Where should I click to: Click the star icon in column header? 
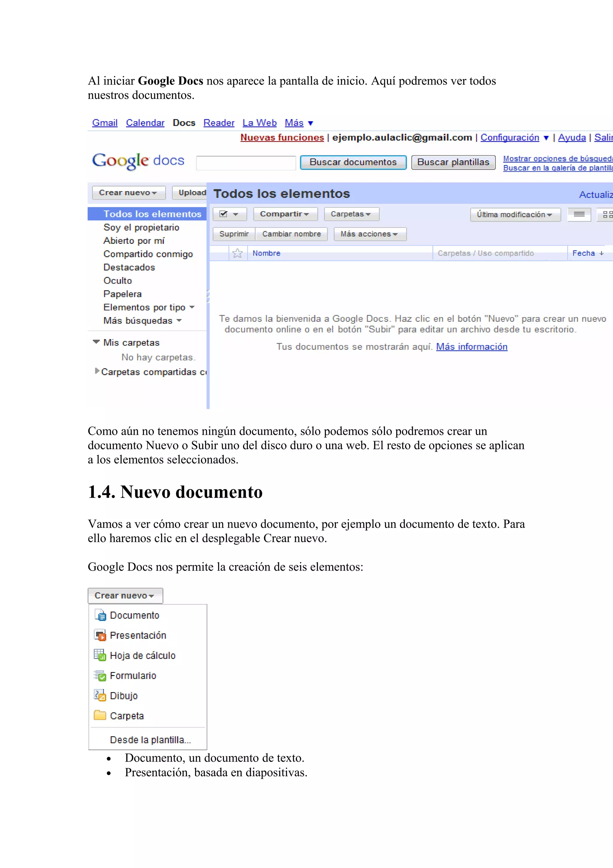pos(238,253)
